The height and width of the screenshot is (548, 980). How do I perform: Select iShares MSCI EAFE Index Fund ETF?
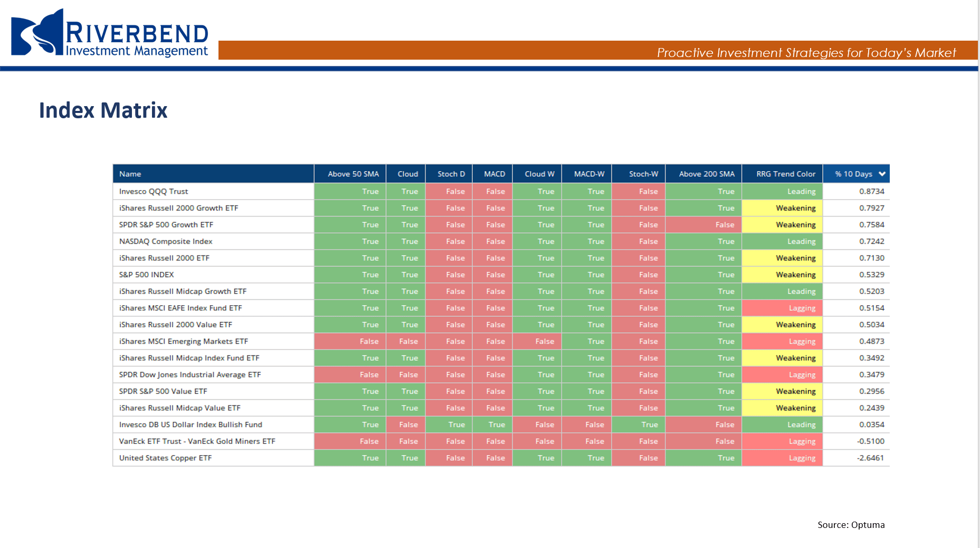coord(180,308)
